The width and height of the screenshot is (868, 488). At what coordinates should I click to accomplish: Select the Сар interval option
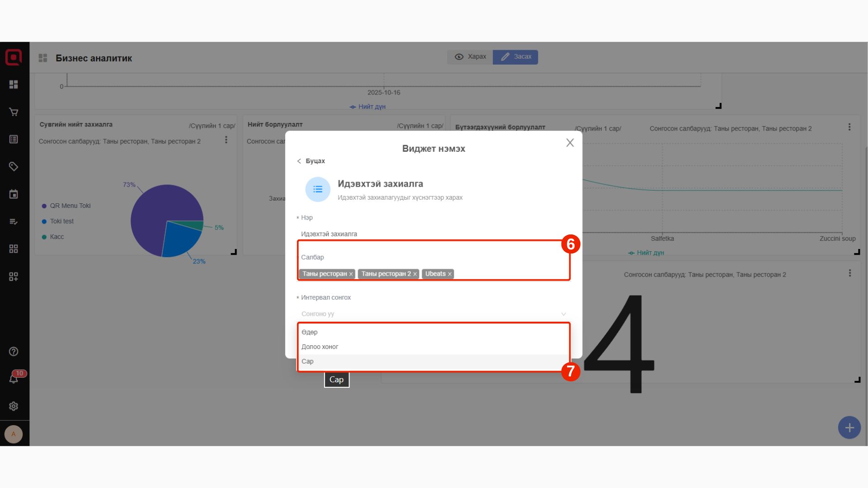click(307, 361)
